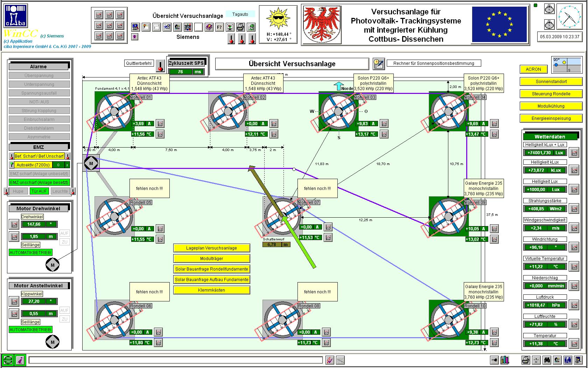Click the key icon in bottom bar
Screen dimensions: 588x368
click(x=494, y=360)
